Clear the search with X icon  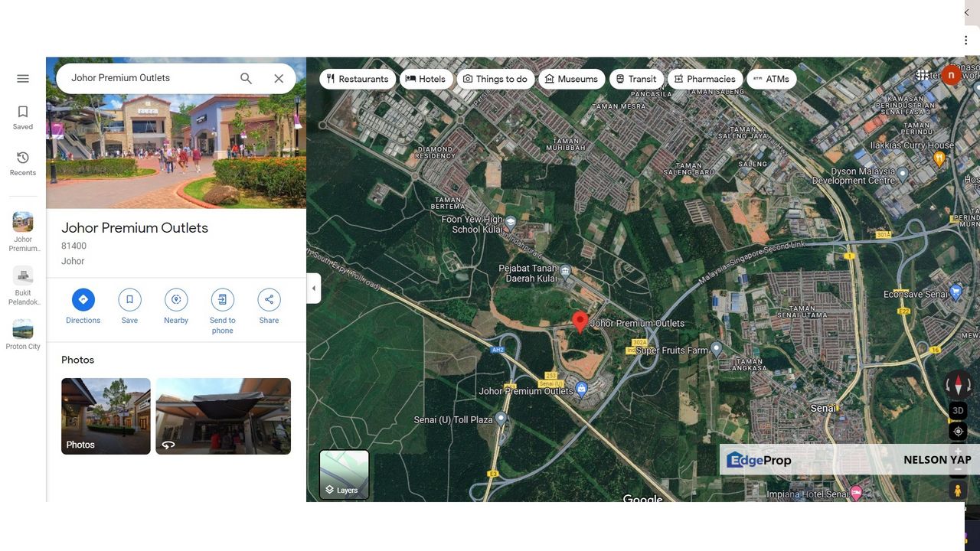[x=279, y=78]
